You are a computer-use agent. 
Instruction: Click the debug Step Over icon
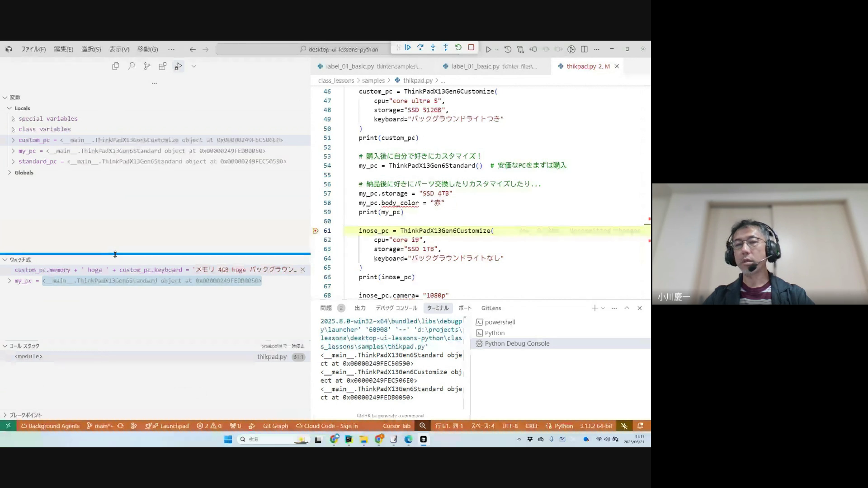(x=420, y=47)
